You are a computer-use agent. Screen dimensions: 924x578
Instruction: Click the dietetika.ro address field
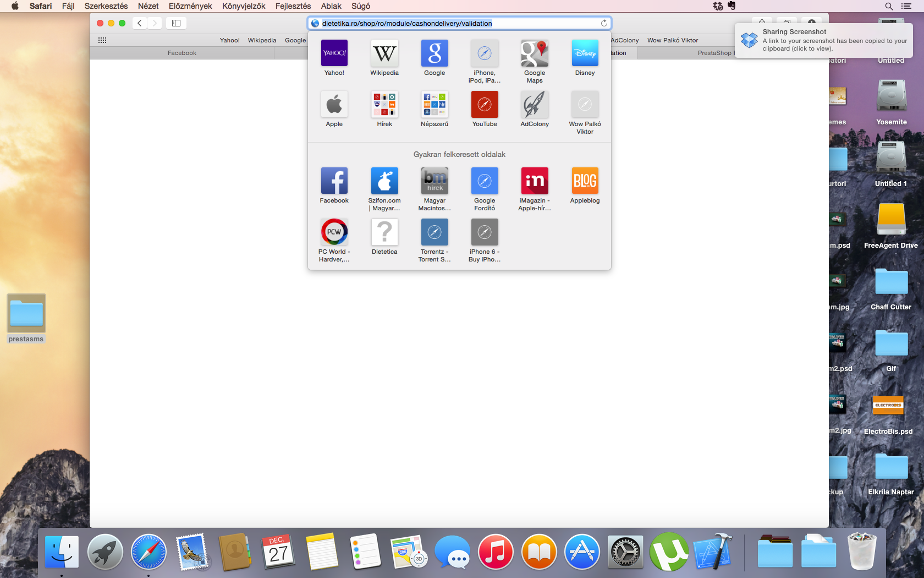point(459,23)
